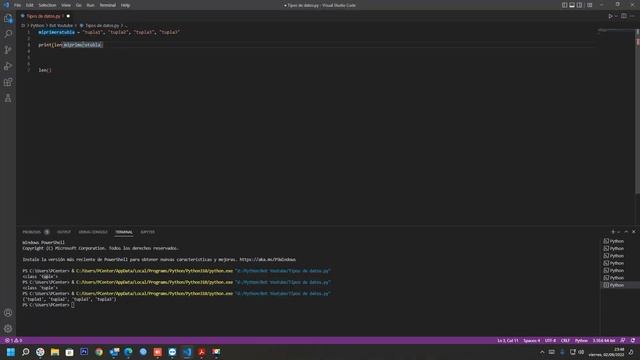Toggle the primary side bar layout
Screen dimensions: 640x360
[564, 5]
